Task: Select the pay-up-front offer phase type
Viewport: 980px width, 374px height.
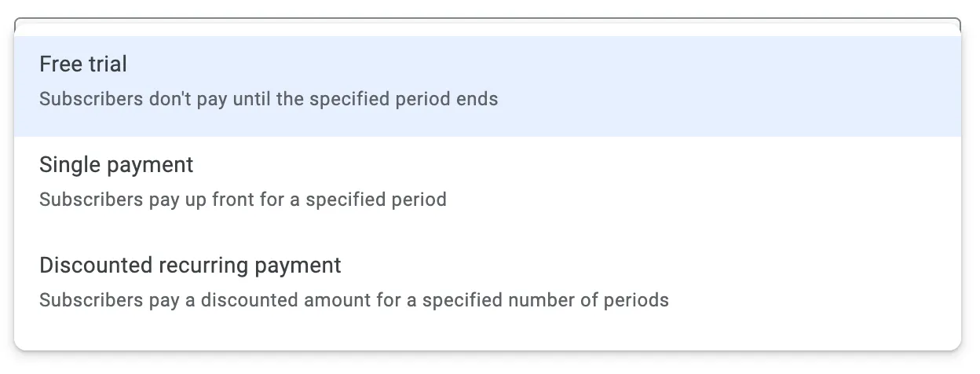Action: (x=487, y=181)
